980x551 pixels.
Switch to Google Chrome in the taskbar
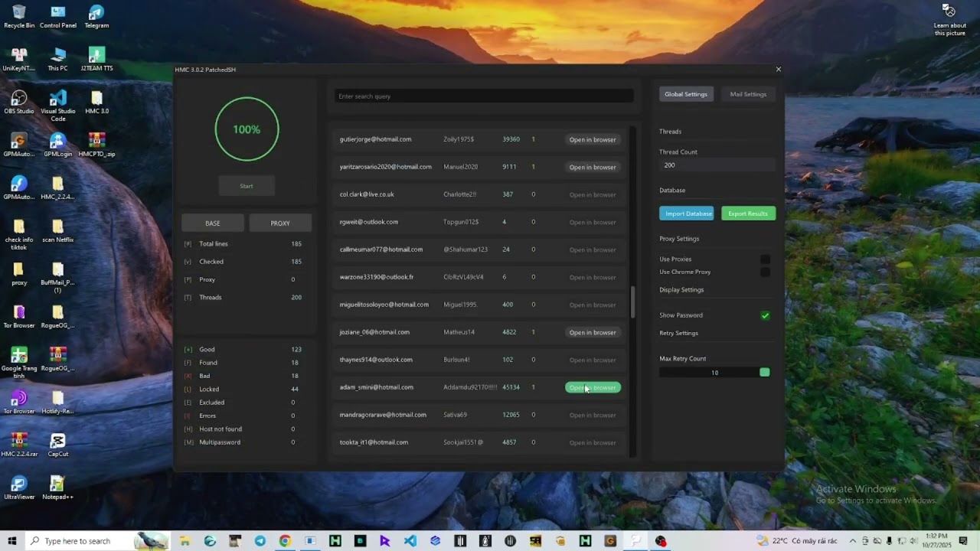tap(285, 541)
